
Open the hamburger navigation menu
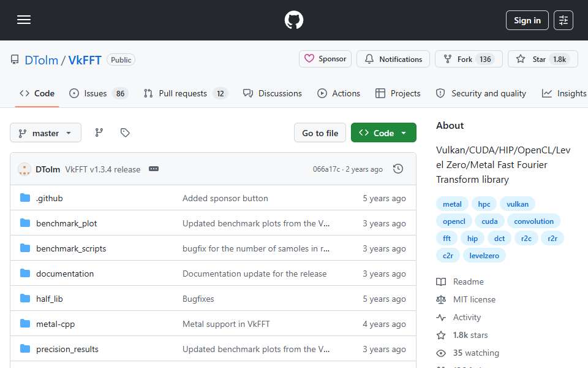tap(24, 20)
